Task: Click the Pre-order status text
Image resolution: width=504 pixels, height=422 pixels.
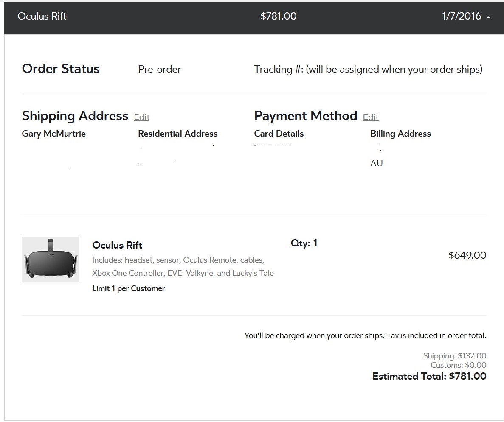Action: pos(159,69)
